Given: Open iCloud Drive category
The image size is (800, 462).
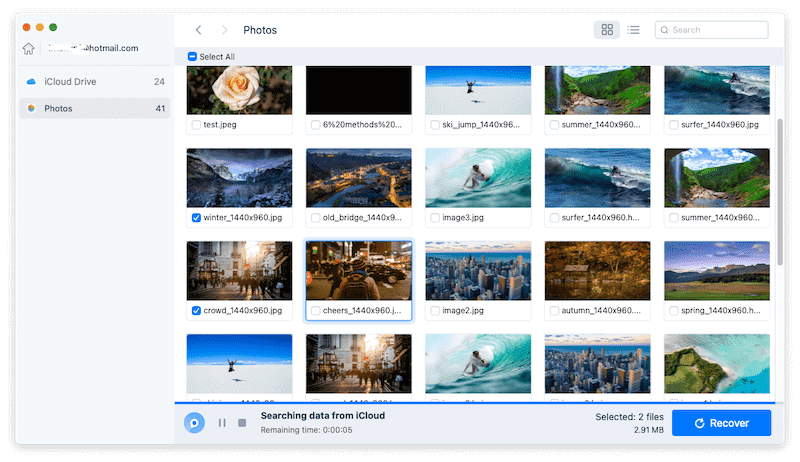Looking at the screenshot, I should (x=95, y=82).
